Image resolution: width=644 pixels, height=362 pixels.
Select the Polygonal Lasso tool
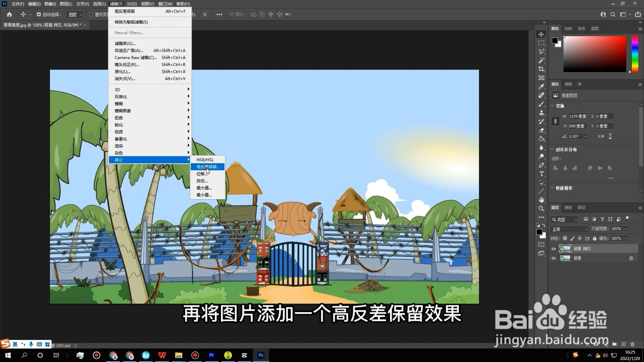point(541,52)
